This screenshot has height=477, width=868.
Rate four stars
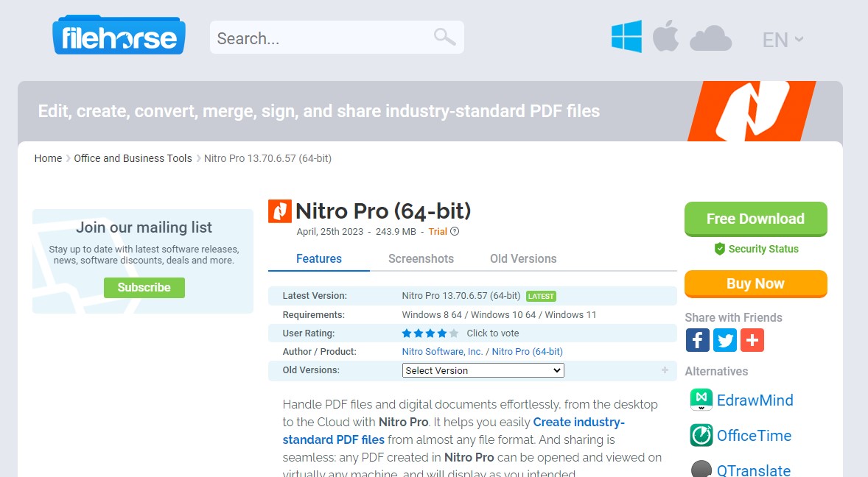pyautogui.click(x=442, y=333)
